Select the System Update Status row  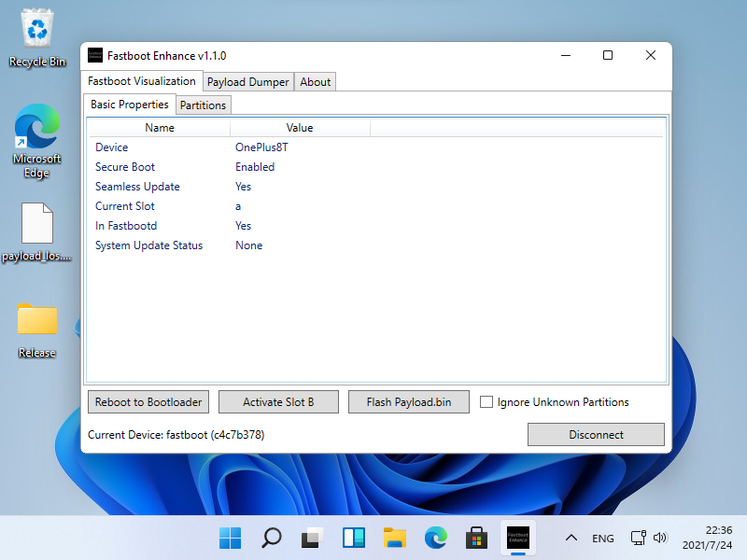pyautogui.click(x=375, y=245)
